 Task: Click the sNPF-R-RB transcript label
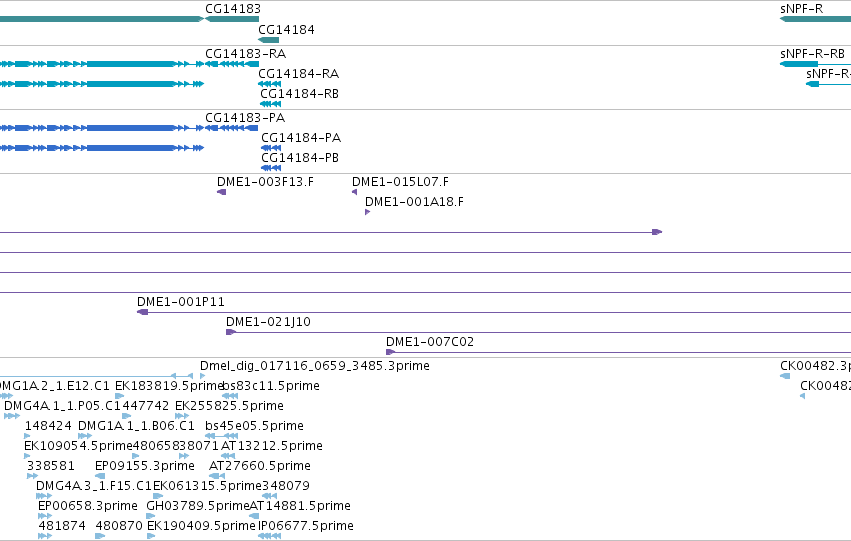pos(812,54)
